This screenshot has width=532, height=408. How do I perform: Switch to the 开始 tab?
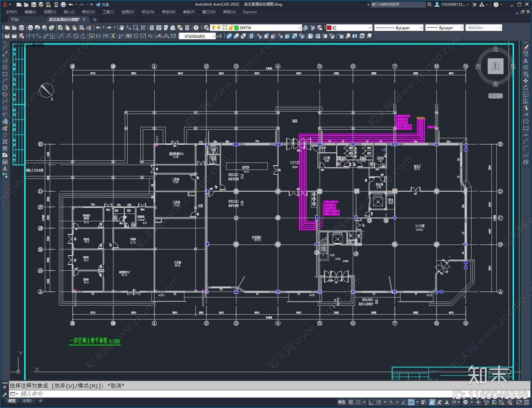tap(15, 19)
